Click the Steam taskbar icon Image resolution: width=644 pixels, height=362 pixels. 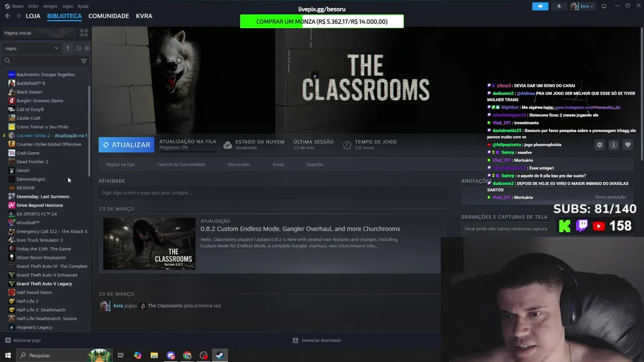coord(219,355)
